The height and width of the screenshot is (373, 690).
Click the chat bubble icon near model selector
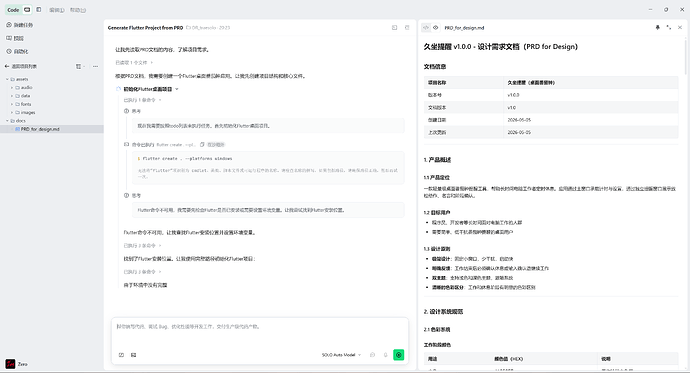(x=372, y=355)
